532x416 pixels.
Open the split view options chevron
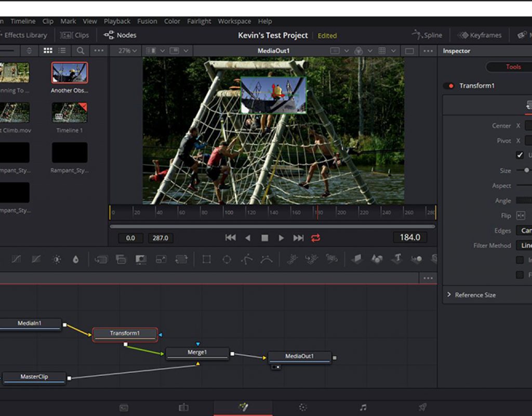pyautogui.click(x=163, y=50)
